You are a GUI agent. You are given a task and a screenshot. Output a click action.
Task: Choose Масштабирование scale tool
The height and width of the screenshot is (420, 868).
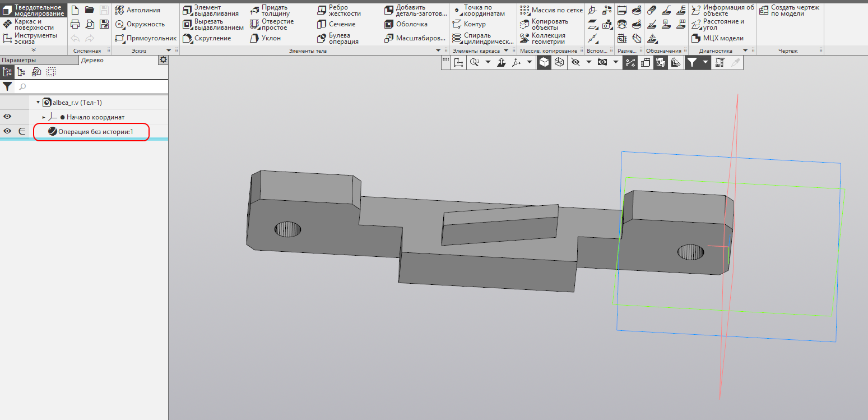416,38
